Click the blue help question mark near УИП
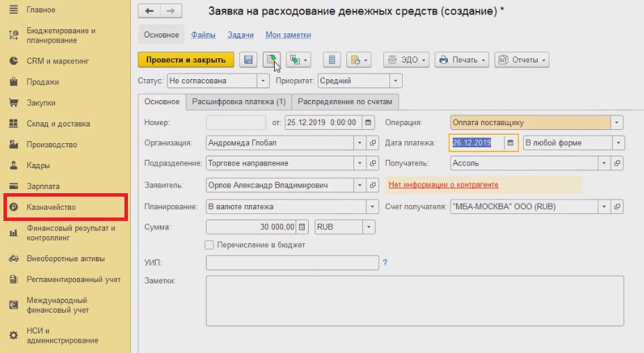The image size is (644, 353). [385, 263]
